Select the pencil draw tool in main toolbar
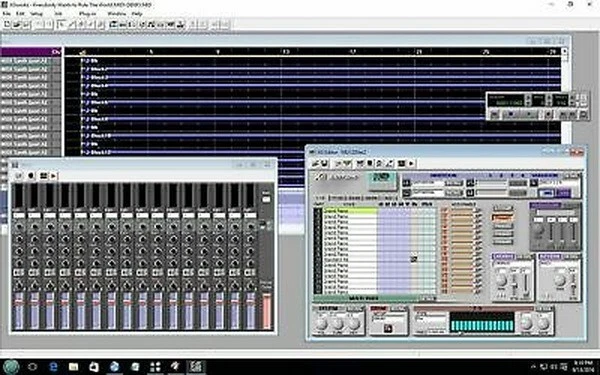This screenshot has width=600, height=375. pyautogui.click(x=72, y=24)
